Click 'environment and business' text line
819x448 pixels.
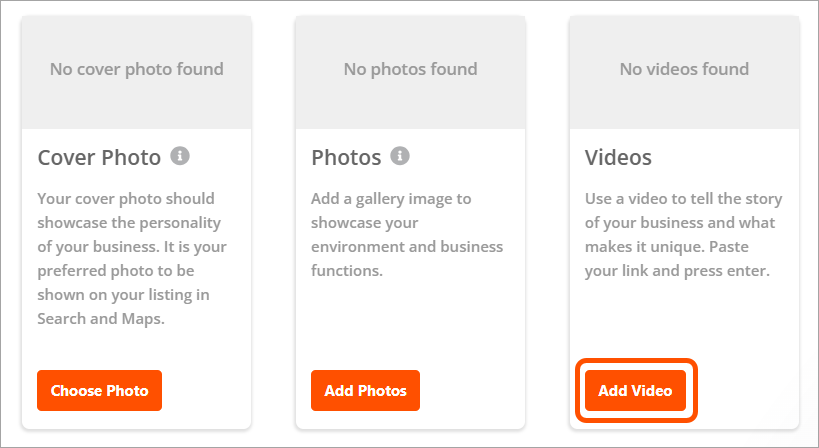click(x=407, y=246)
